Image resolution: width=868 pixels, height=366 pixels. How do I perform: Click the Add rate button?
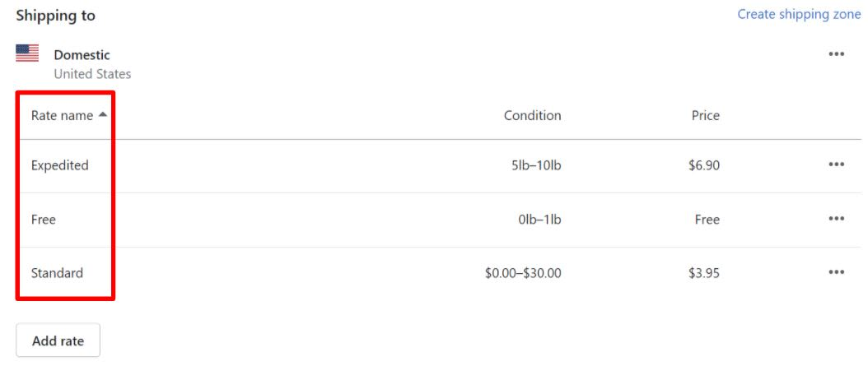pos(58,341)
